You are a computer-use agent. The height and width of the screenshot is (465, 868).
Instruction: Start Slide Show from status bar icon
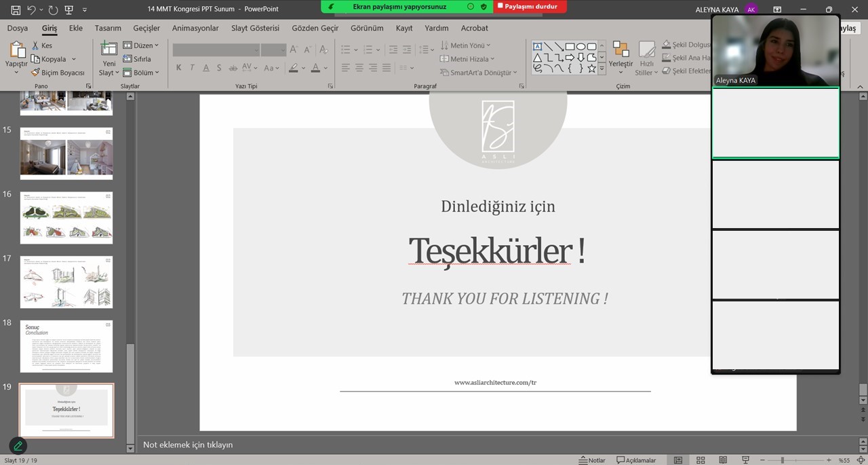click(x=745, y=460)
